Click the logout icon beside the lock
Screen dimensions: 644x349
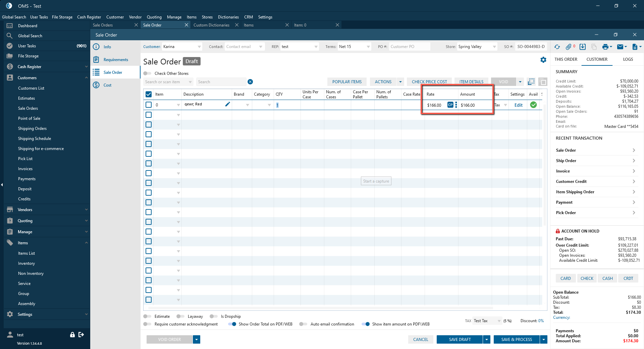[x=81, y=335]
